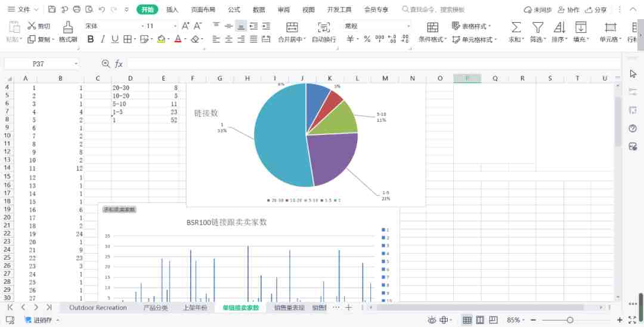Apply the fill color bucket
Image resolution: width=644 pixels, height=327 pixels.
pyautogui.click(x=162, y=39)
